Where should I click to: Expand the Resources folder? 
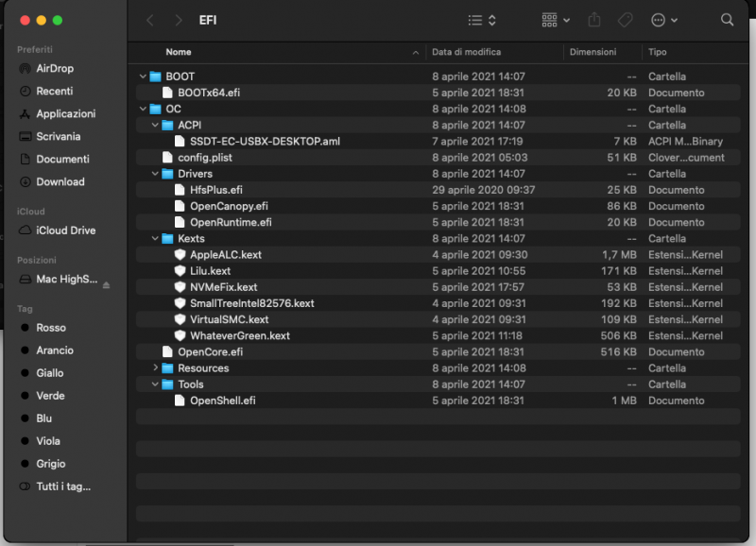(155, 367)
